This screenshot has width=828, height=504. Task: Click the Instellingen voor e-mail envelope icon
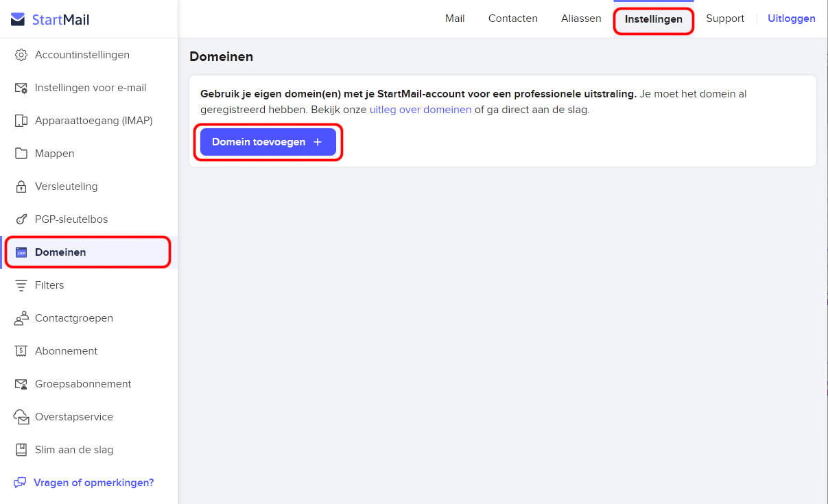21,88
